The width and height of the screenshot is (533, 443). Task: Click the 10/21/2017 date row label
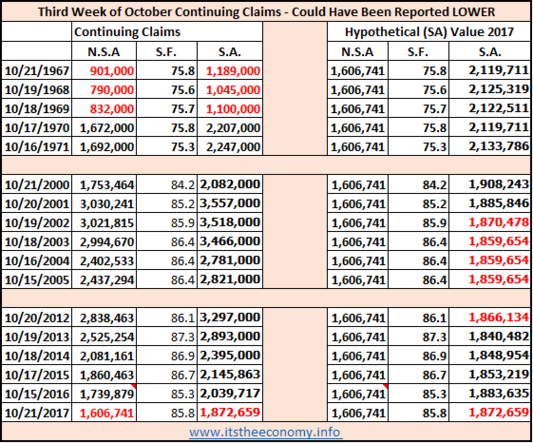click(x=37, y=413)
